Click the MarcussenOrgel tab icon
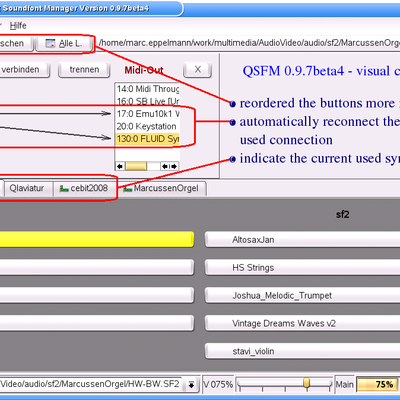This screenshot has height=400, width=400. [127, 189]
